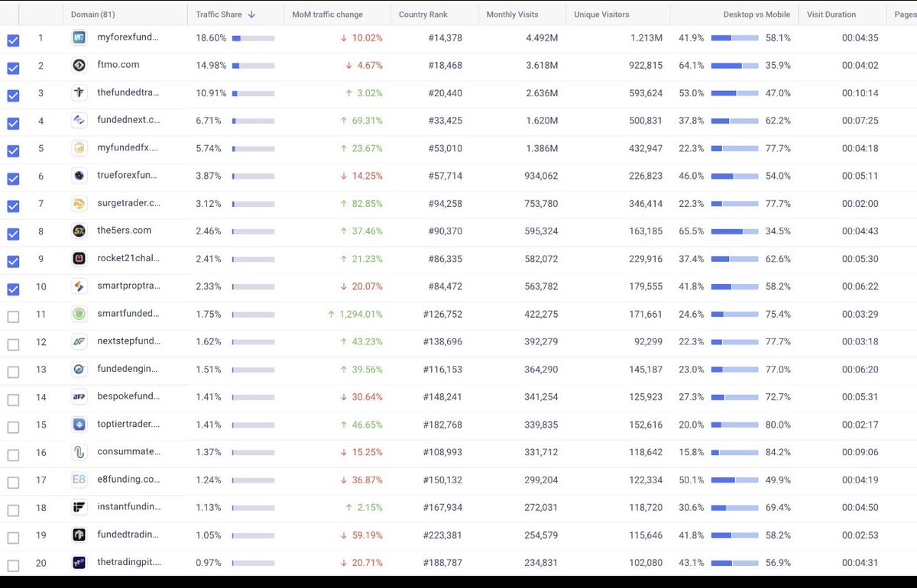Image resolution: width=917 pixels, height=588 pixels.
Task: Click the bespokefund favicon icon
Action: (x=79, y=397)
